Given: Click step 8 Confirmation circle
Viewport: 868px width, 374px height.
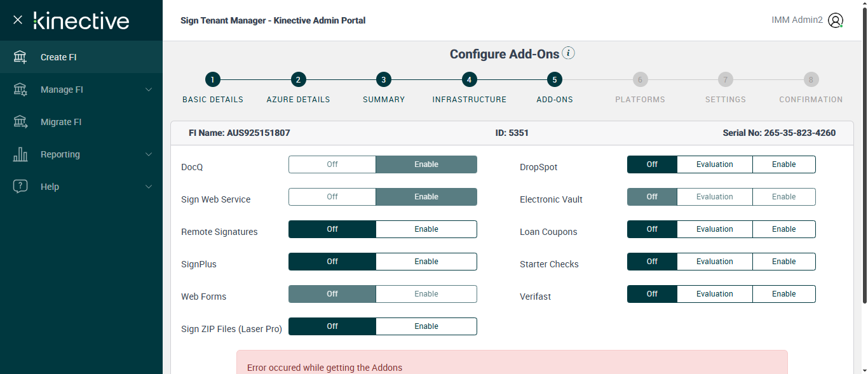Looking at the screenshot, I should (811, 79).
